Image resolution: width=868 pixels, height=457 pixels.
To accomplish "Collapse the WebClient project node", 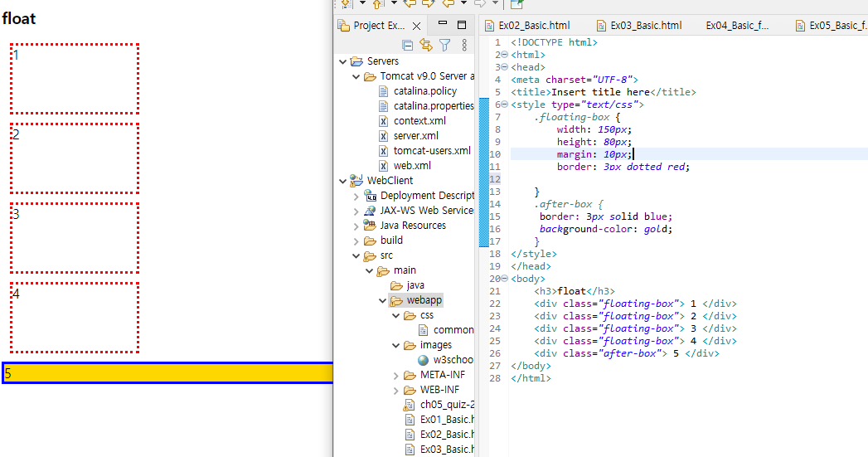I will [342, 181].
